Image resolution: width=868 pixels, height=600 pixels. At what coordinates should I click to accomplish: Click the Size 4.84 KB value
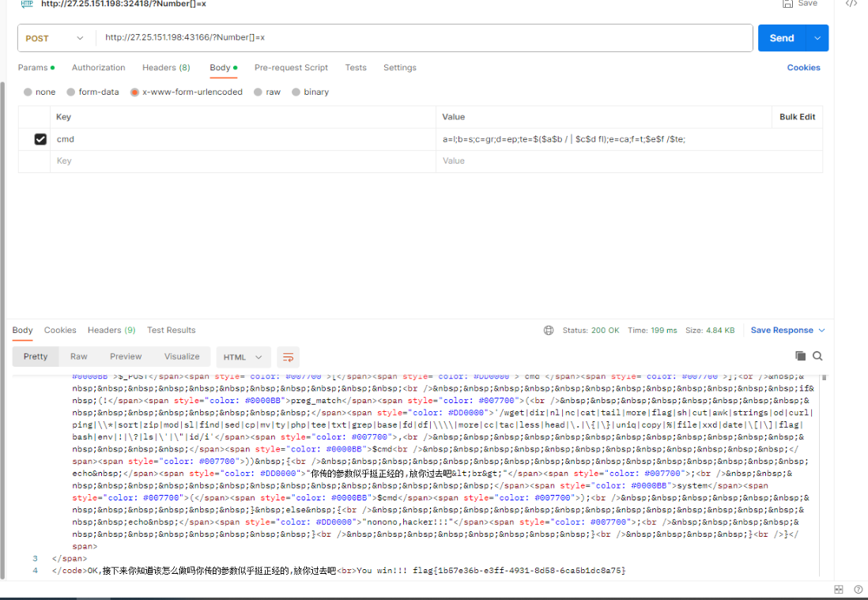coord(720,330)
